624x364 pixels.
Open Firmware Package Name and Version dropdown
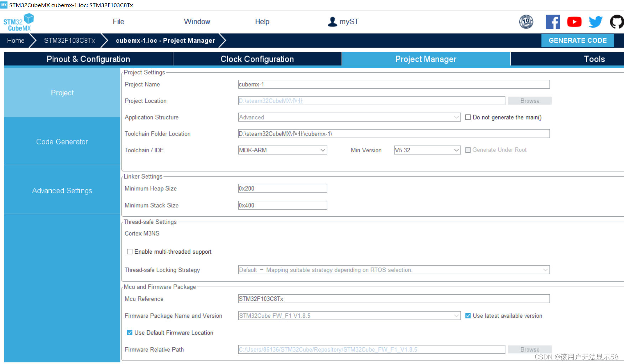[349, 316]
